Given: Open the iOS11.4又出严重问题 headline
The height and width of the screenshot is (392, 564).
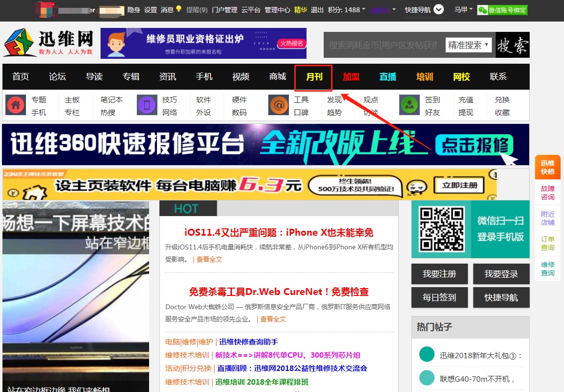Looking at the screenshot, I should click(x=279, y=232).
